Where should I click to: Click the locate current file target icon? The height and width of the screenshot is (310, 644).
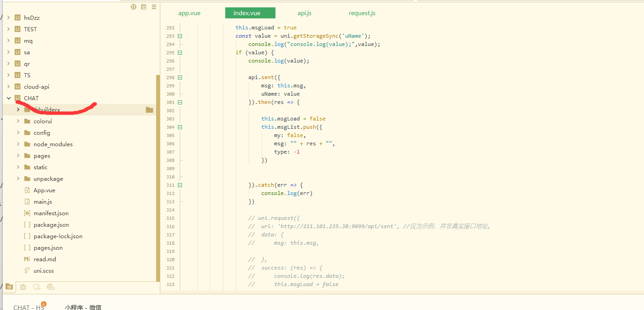coord(134,7)
